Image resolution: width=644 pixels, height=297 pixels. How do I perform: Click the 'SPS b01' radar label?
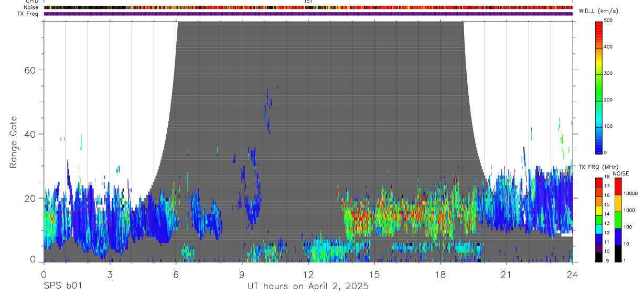(62, 287)
